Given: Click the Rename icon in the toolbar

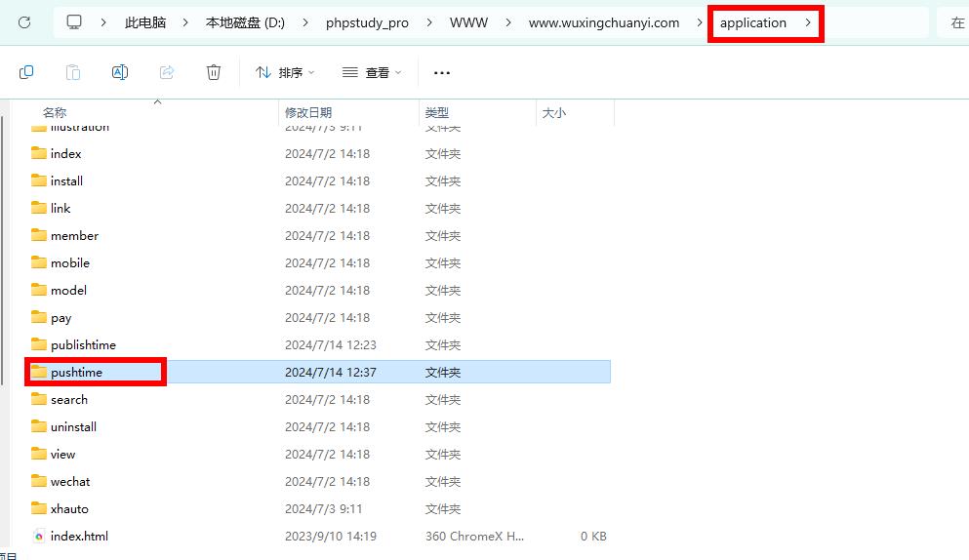Looking at the screenshot, I should (120, 72).
